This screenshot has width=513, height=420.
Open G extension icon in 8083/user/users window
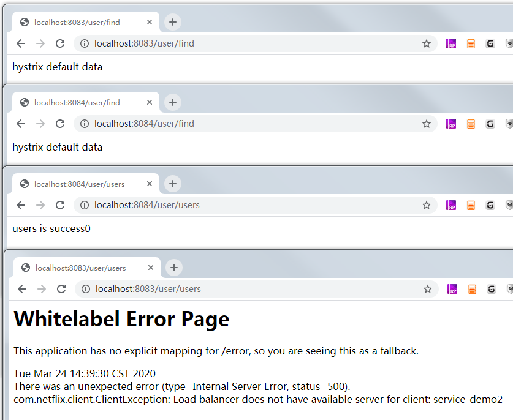coord(492,289)
